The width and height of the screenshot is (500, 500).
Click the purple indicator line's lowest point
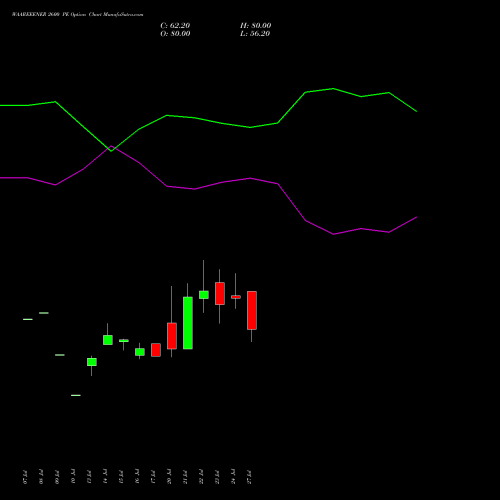coord(333,234)
